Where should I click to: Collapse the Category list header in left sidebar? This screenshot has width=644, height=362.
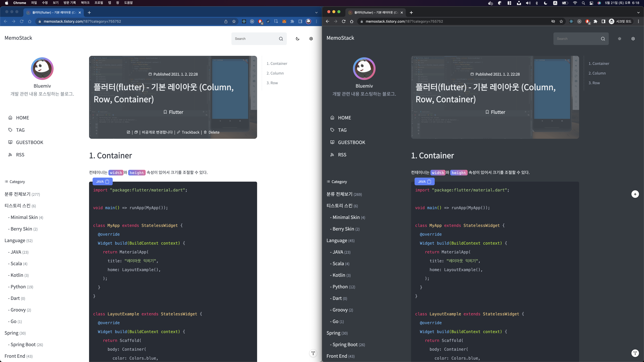15,182
